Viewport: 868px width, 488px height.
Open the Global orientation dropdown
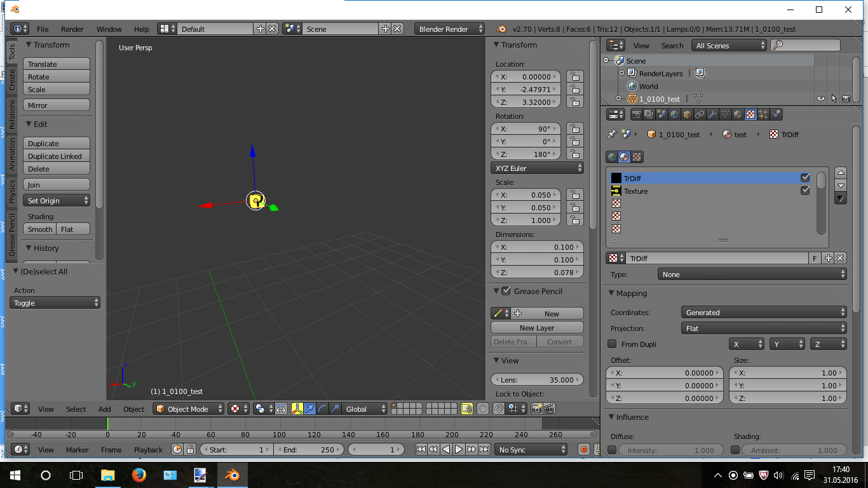click(x=365, y=409)
